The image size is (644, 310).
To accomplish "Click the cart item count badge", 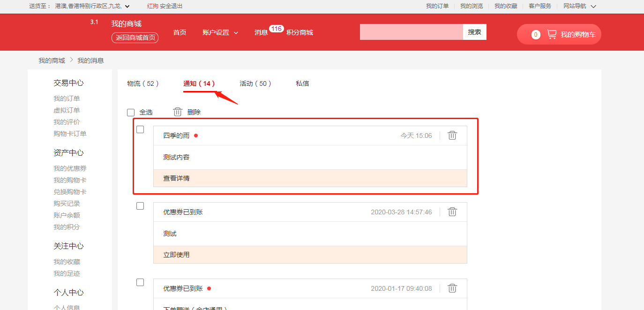I will point(536,35).
